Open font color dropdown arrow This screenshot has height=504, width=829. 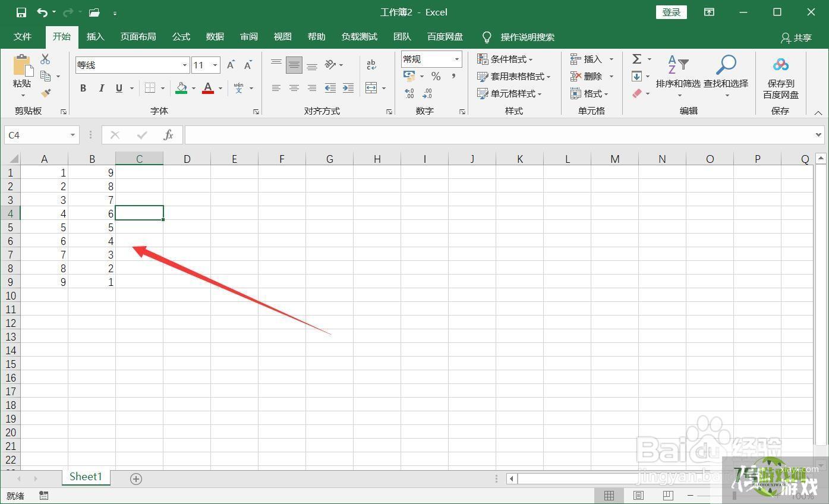point(220,89)
